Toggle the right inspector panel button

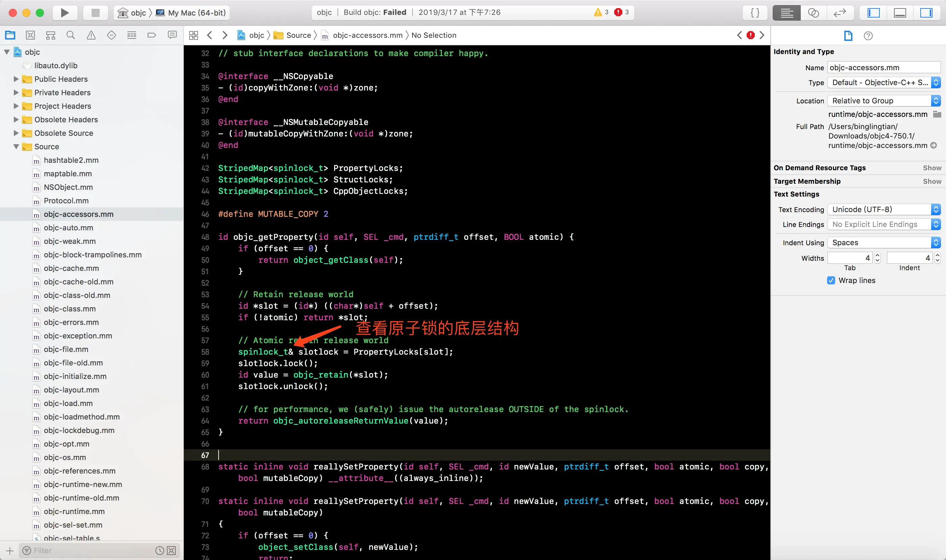pyautogui.click(x=926, y=13)
